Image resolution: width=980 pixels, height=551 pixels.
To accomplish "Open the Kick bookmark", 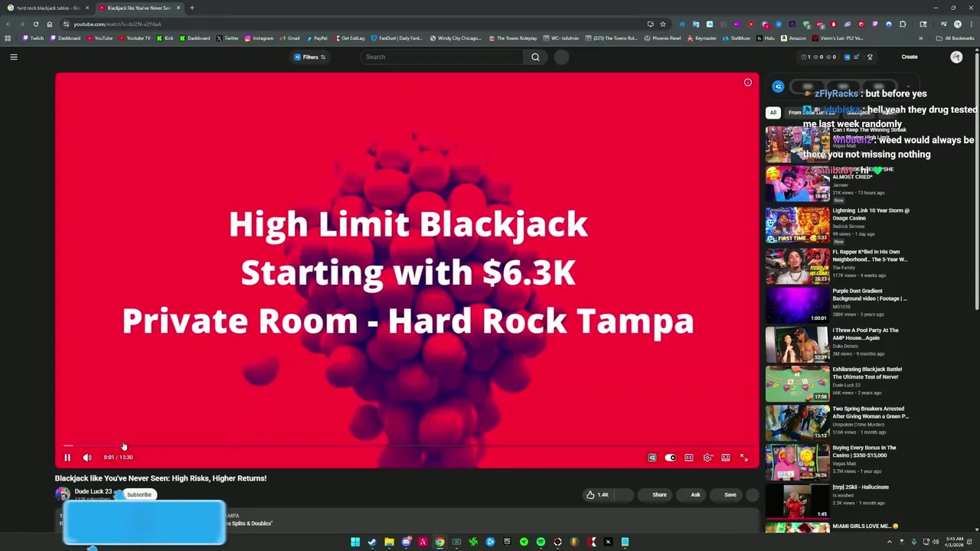I will pyautogui.click(x=165, y=38).
